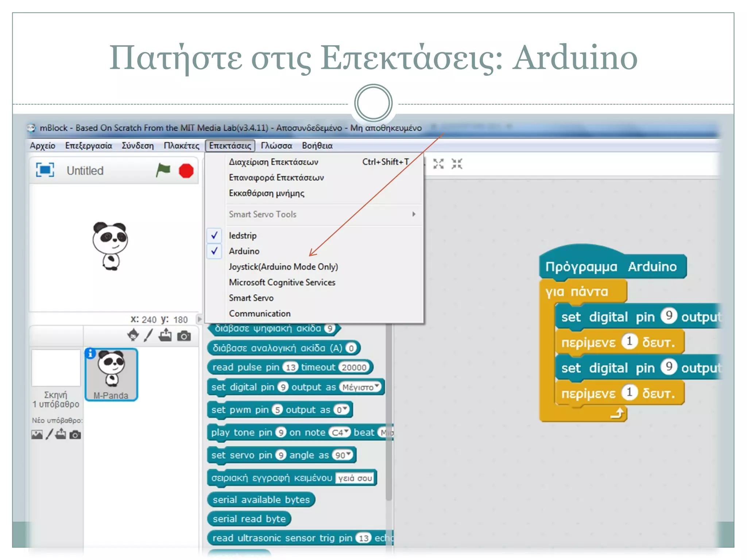Open the 90 angle dropdown on servo block
Screen dimensions: 747x560
pos(343,455)
